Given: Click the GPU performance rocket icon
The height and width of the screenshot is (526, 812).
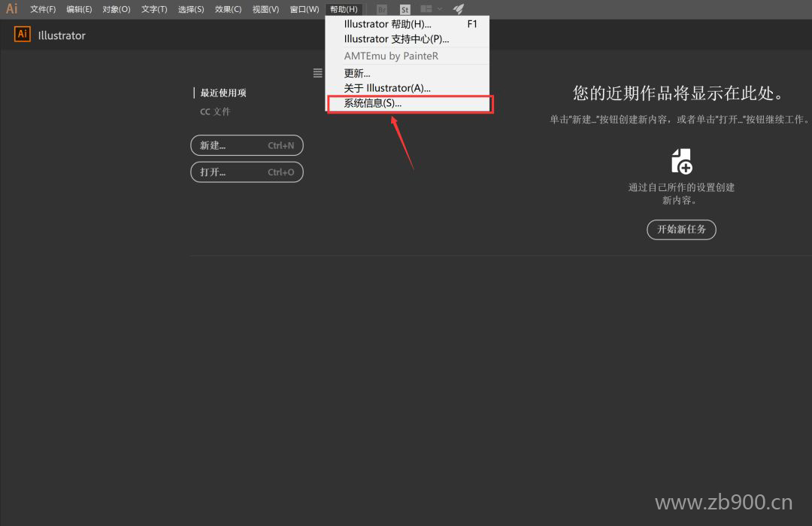Looking at the screenshot, I should tap(459, 9).
